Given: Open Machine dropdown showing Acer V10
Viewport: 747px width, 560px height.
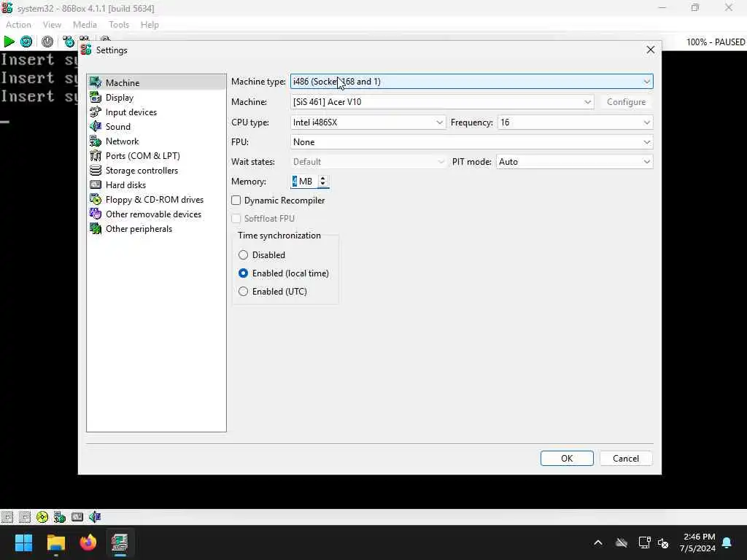Looking at the screenshot, I should tap(442, 102).
